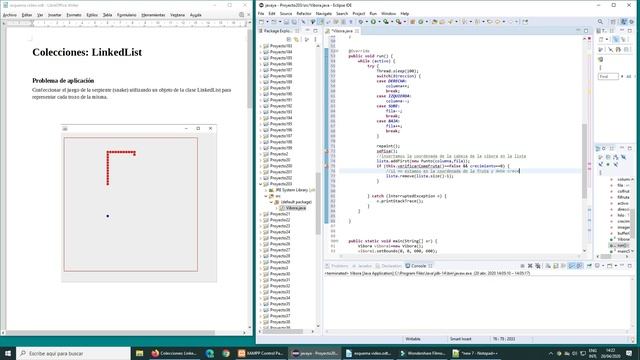Click the Eclipse quick search magnifier icon

[600, 22]
